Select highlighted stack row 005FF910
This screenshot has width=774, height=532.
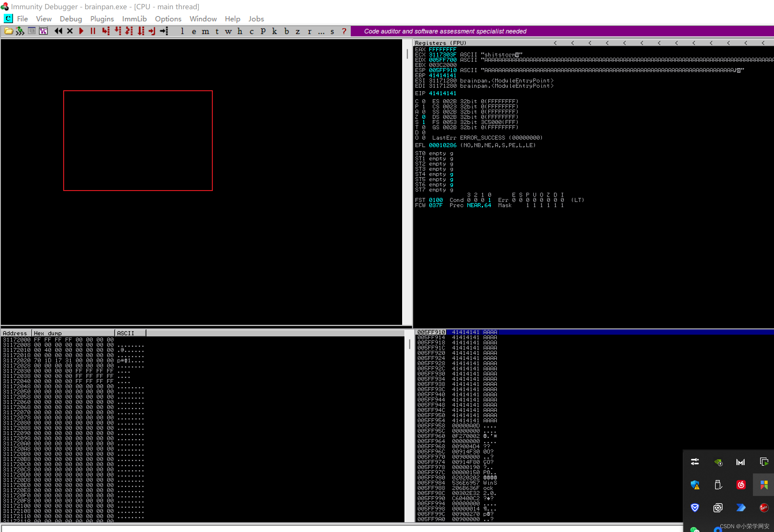(x=594, y=332)
